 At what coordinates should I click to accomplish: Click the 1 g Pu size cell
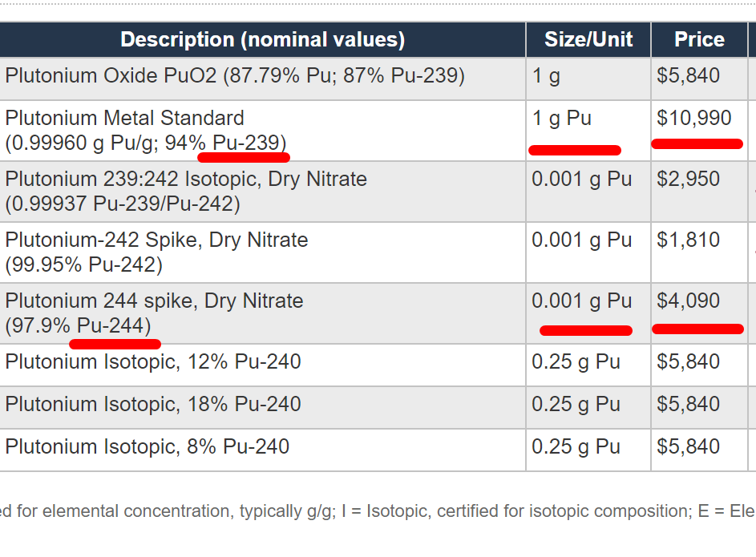[x=561, y=119]
